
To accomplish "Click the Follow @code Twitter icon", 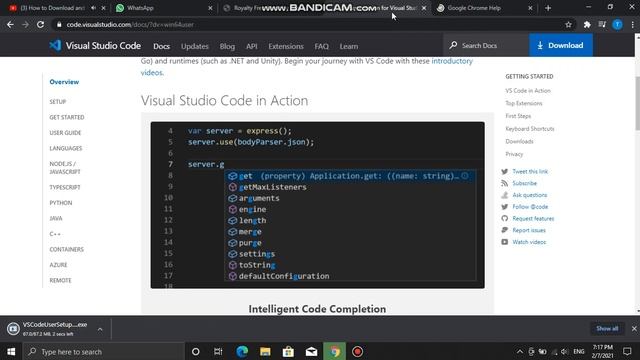I will tap(504, 207).
